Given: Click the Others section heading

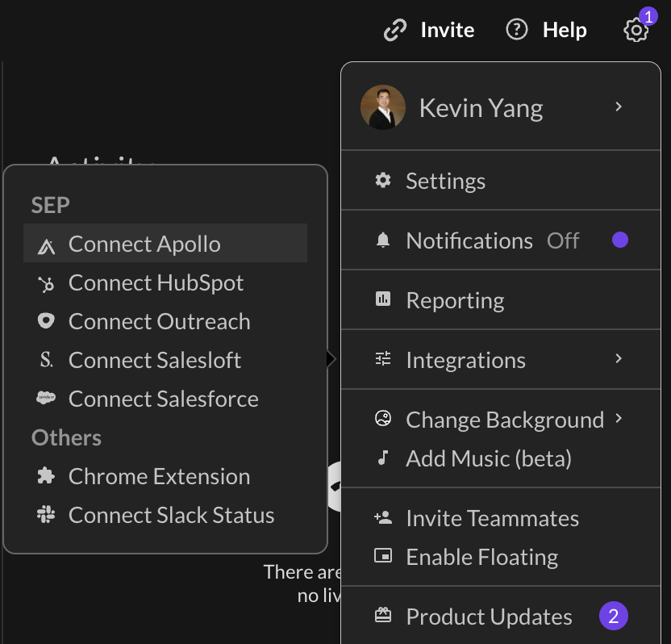Looking at the screenshot, I should pos(66,437).
